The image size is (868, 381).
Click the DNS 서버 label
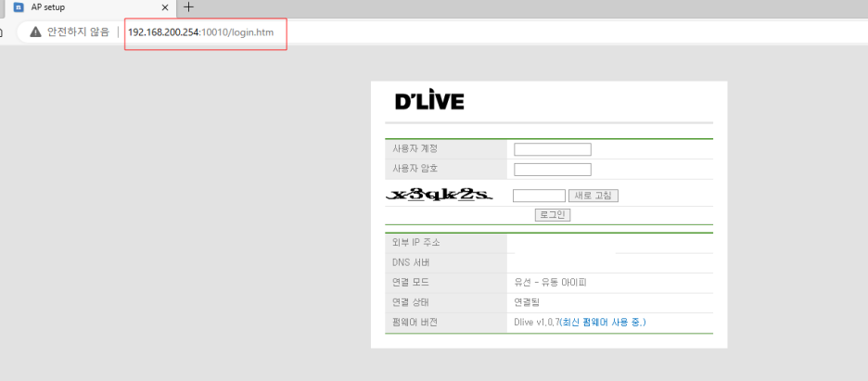[411, 262]
